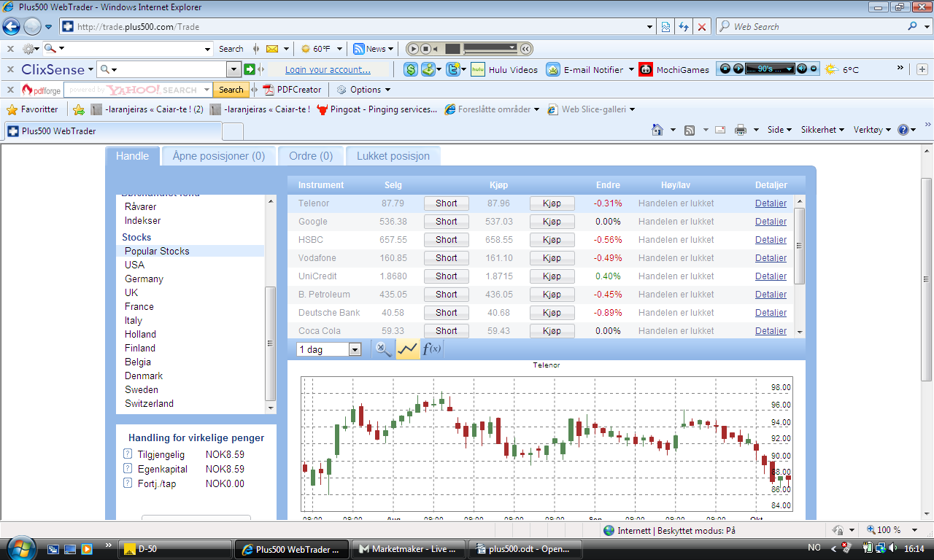The height and width of the screenshot is (560, 934).
Task: Click the Kjøp button for Google
Action: coord(552,222)
